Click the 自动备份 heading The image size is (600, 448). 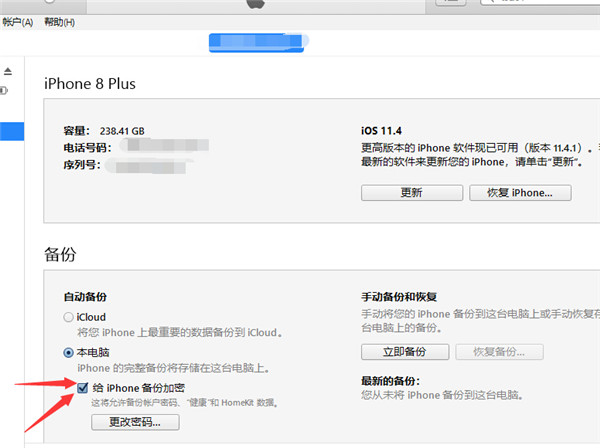(x=85, y=296)
